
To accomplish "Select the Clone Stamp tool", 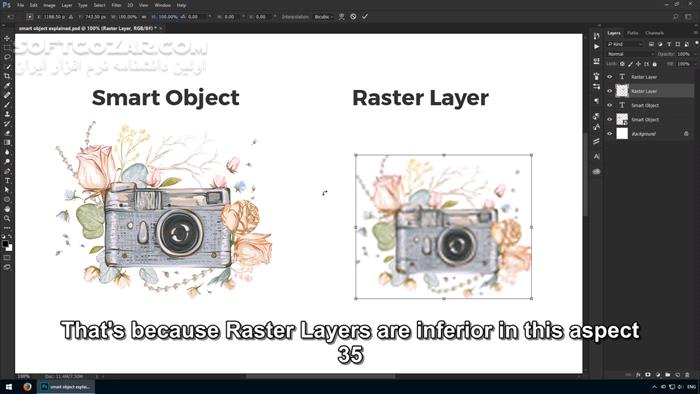I will [7, 114].
